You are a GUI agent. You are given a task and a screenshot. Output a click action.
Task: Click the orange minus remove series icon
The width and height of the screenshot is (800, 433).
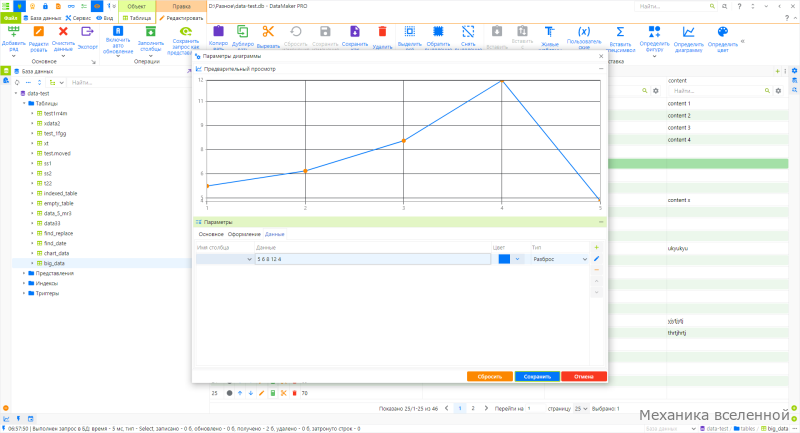pyautogui.click(x=596, y=270)
